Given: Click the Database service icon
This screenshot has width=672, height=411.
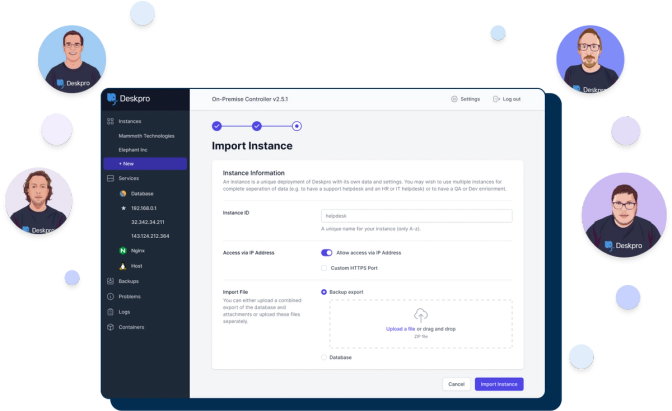Looking at the screenshot, I should (x=122, y=193).
